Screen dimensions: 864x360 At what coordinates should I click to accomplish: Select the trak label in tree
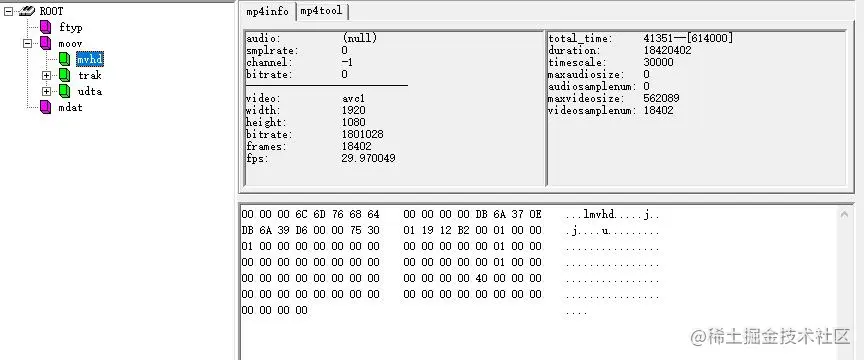pyautogui.click(x=90, y=75)
